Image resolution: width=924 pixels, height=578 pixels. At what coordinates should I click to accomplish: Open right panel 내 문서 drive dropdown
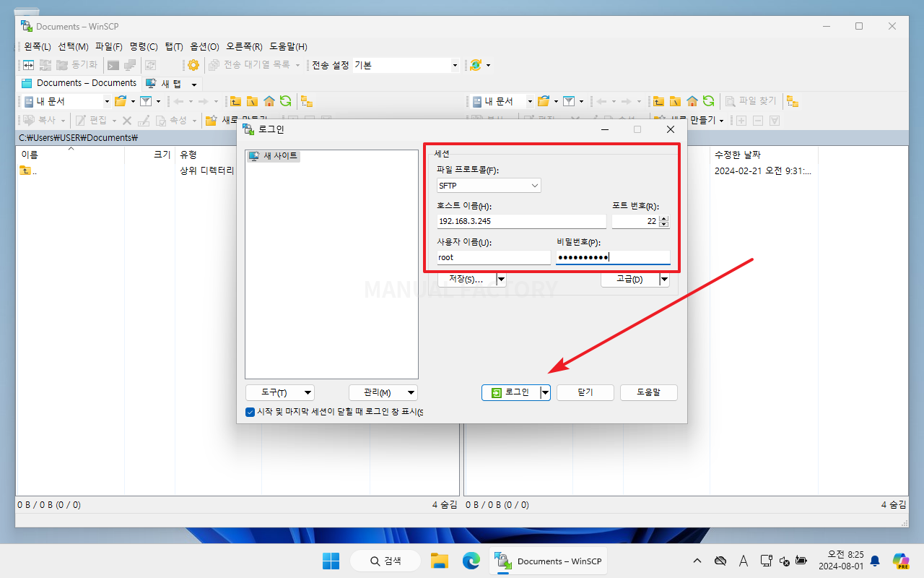531,101
